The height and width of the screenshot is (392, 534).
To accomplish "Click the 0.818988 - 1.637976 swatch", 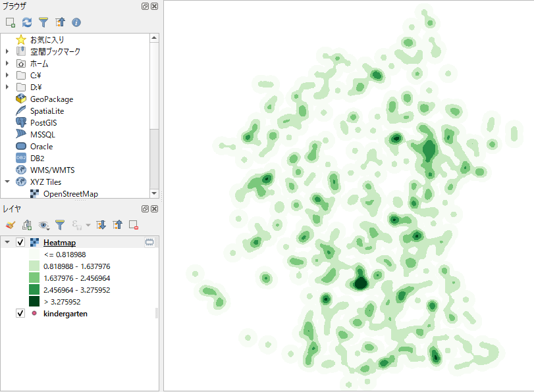I will pos(34,266).
